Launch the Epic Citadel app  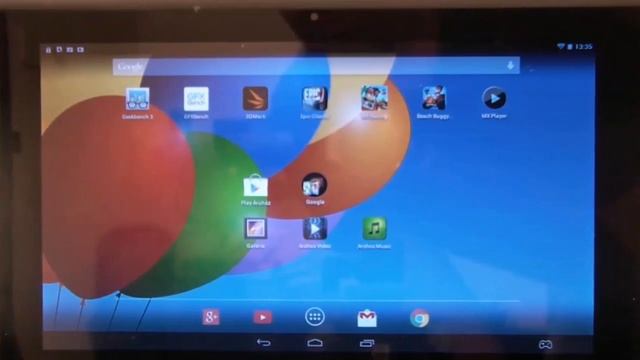tap(315, 99)
